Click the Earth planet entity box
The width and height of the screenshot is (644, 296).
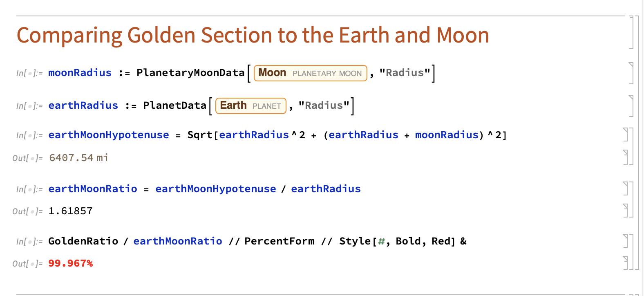point(250,106)
